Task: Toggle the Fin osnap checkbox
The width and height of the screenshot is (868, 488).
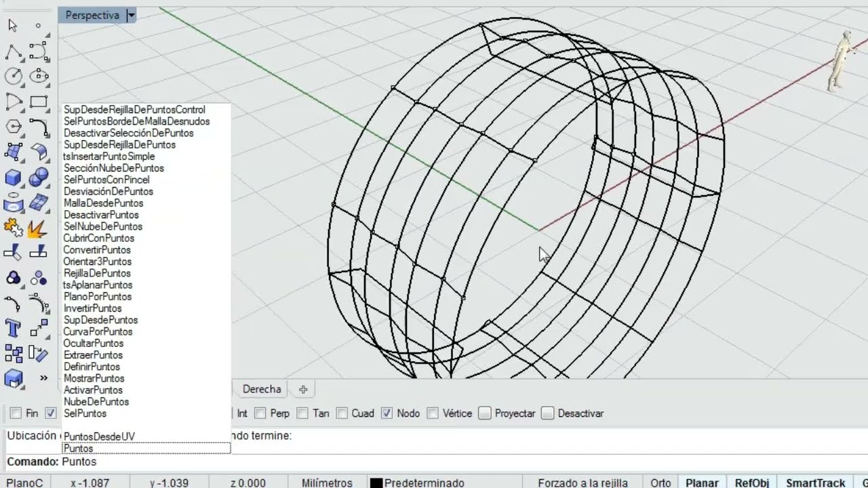Action: (16, 413)
